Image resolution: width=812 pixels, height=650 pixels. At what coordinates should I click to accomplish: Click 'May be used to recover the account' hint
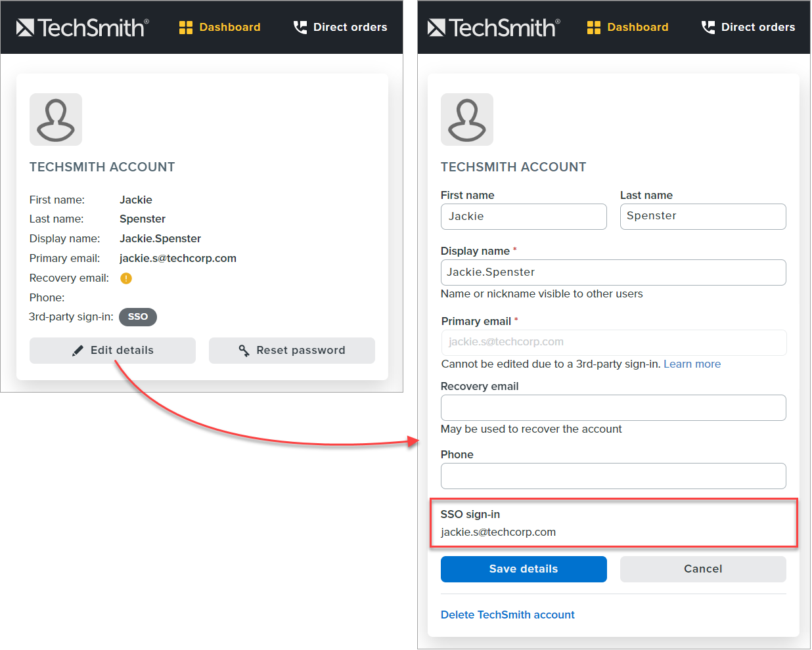pyautogui.click(x=531, y=429)
